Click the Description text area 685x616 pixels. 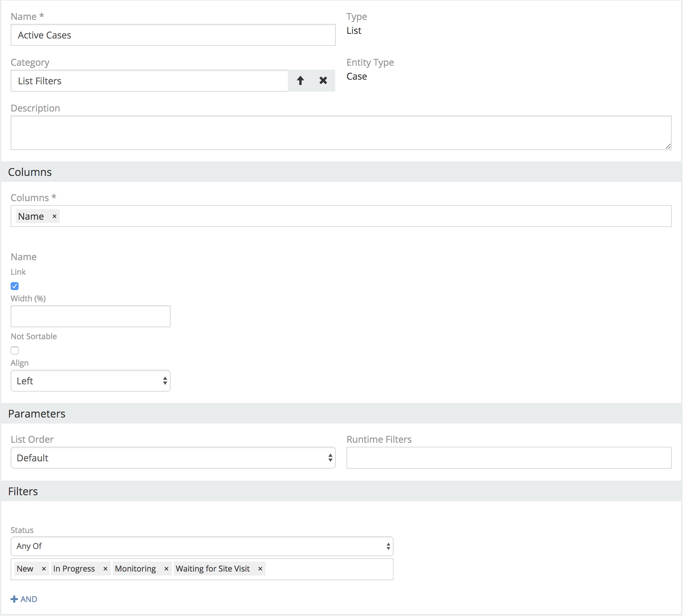pyautogui.click(x=341, y=133)
